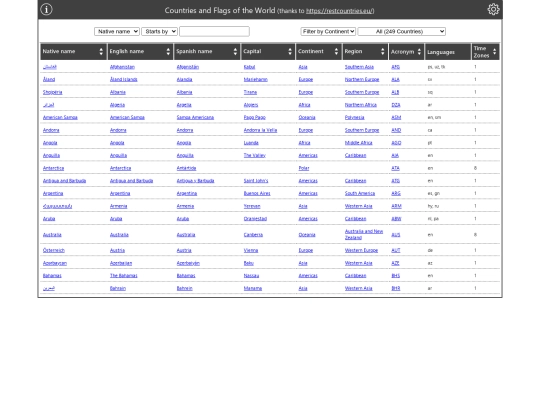Focus the search text input field
This screenshot has width=540, height=405.
click(214, 31)
